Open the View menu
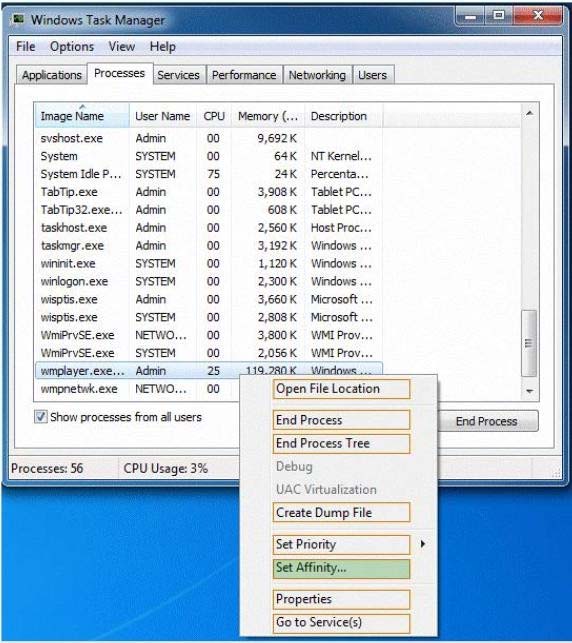The image size is (572, 643). [122, 46]
